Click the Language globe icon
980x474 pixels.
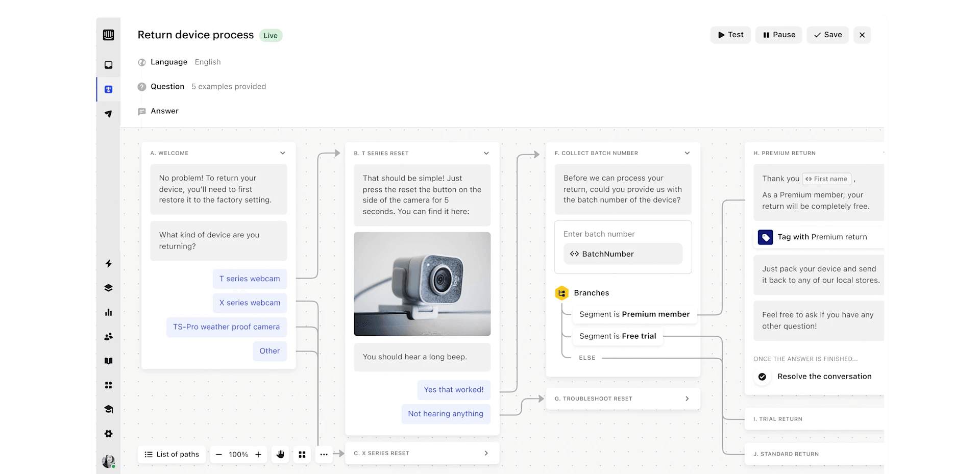(x=142, y=62)
